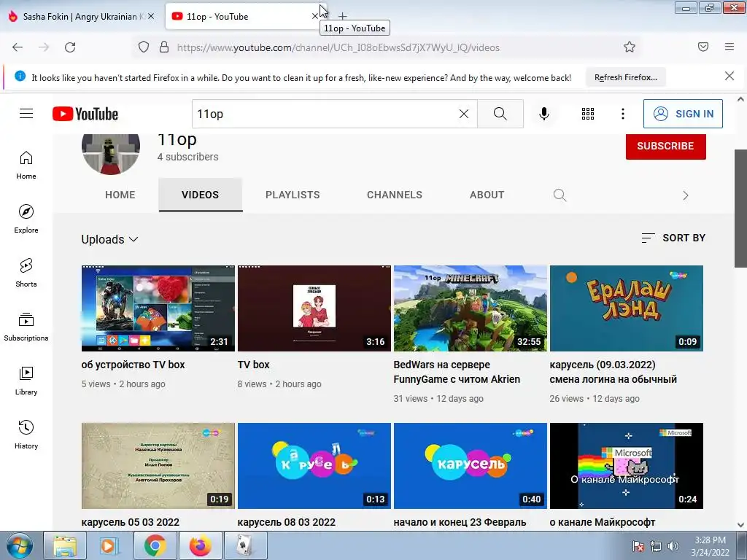Click the tracking protection shield icon
This screenshot has height=560, width=747.
pyautogui.click(x=144, y=47)
